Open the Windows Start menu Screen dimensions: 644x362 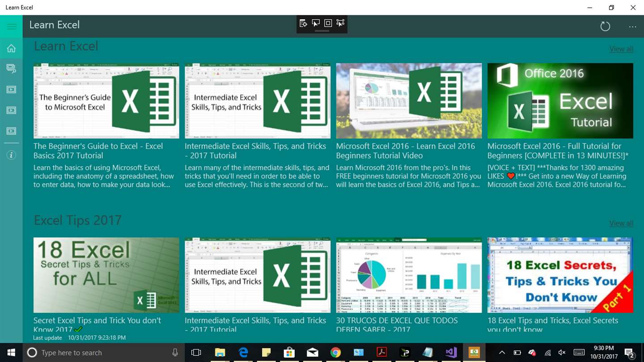tap(11, 353)
